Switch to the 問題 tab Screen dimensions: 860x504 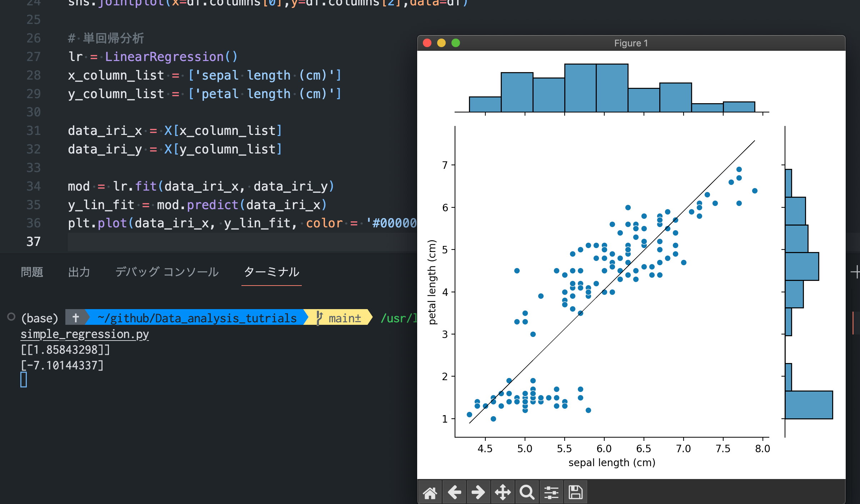tap(32, 272)
